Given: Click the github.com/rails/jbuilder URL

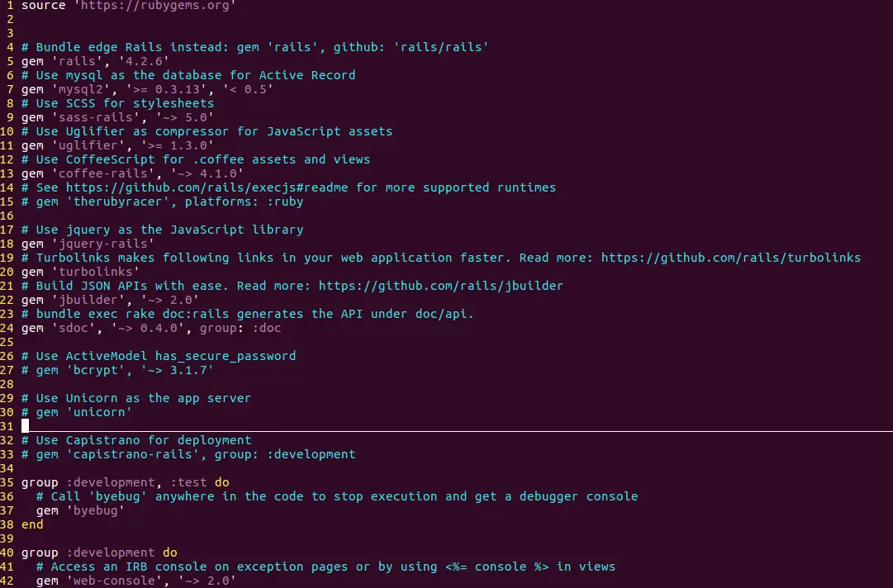Looking at the screenshot, I should pyautogui.click(x=440, y=286).
